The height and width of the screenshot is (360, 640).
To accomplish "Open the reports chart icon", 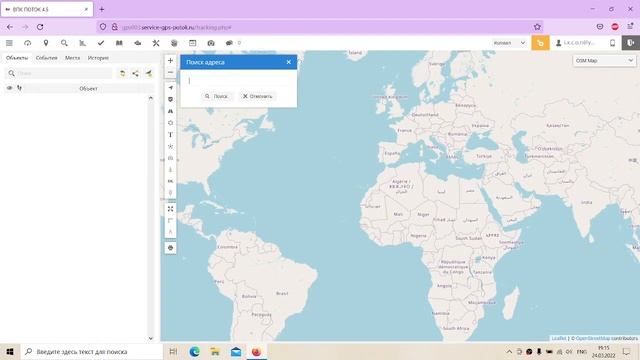I will [x=82, y=43].
